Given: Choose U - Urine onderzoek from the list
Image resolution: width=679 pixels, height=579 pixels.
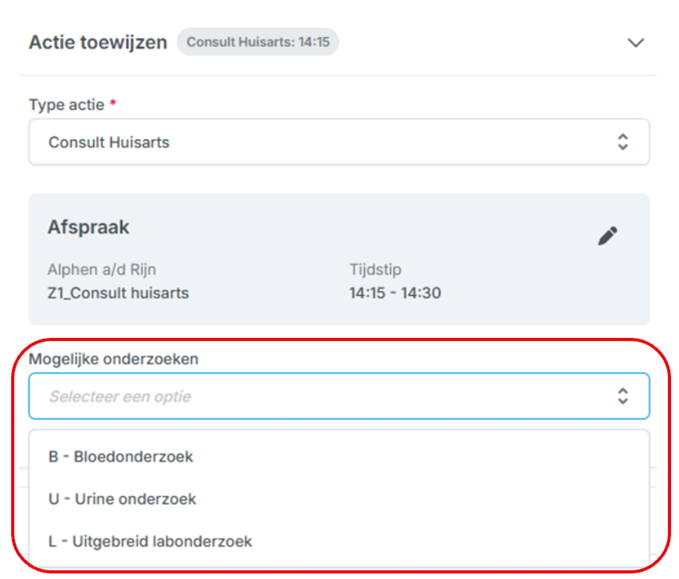Looking at the screenshot, I should click(122, 499).
